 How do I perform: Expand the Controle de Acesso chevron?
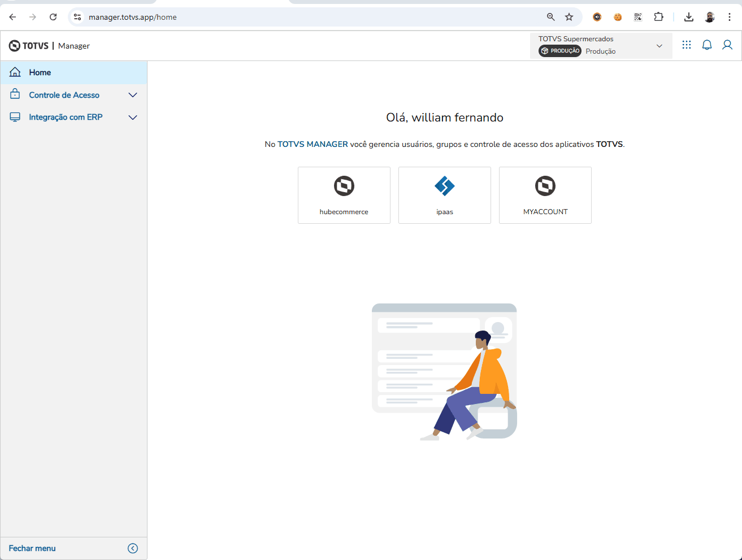click(133, 95)
